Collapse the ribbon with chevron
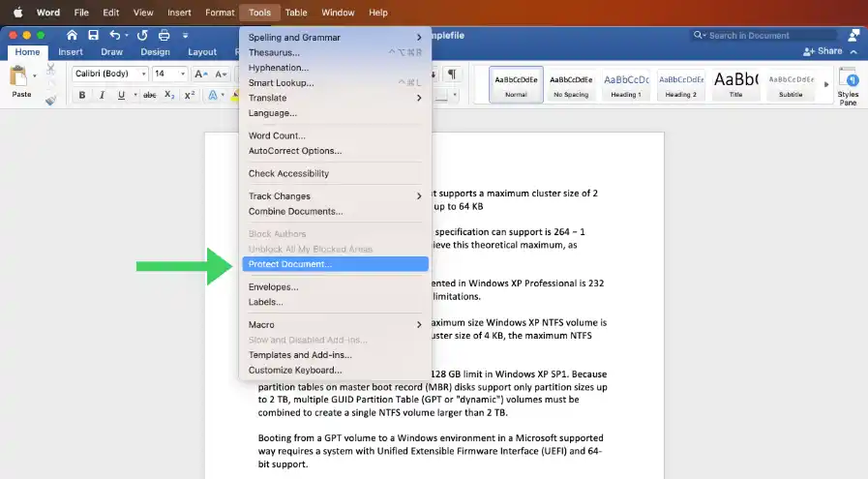 coord(853,51)
